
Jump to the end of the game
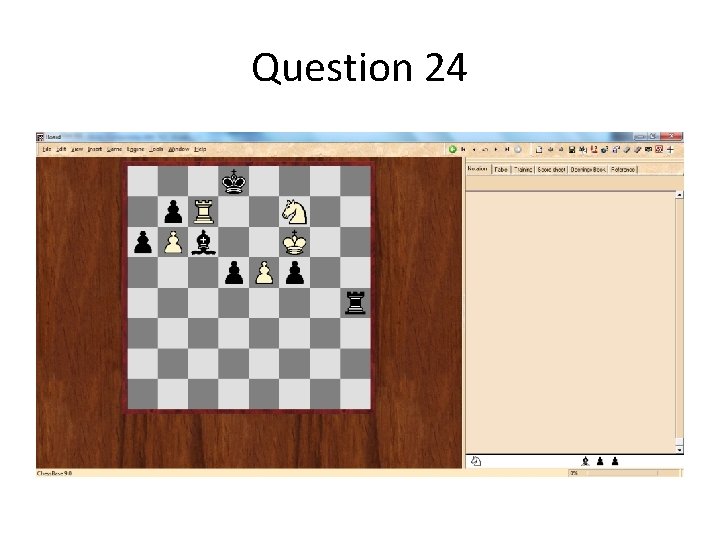[507, 149]
